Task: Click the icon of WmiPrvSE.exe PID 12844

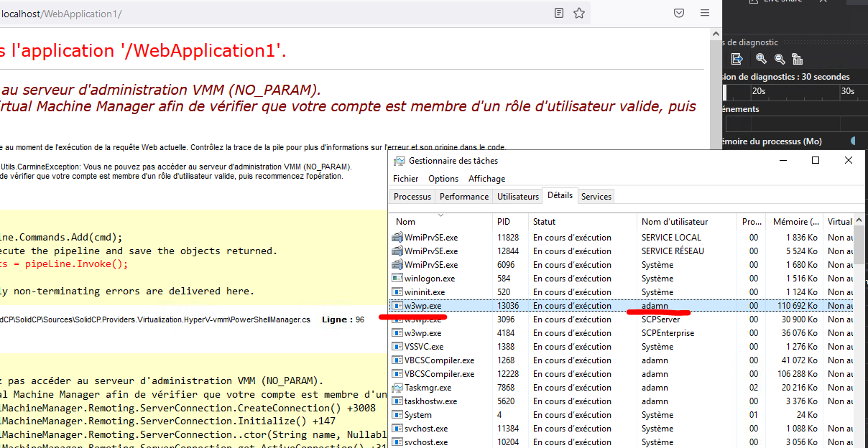Action: point(397,251)
